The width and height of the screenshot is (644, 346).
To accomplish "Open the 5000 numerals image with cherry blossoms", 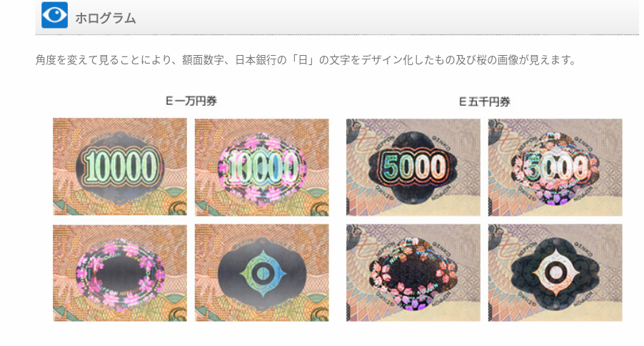I will (x=555, y=167).
